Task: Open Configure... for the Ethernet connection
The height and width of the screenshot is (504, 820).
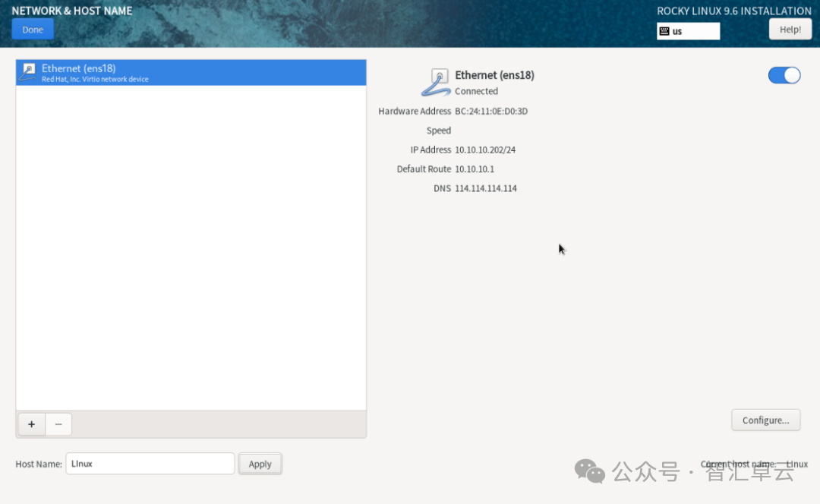Action: click(x=765, y=420)
